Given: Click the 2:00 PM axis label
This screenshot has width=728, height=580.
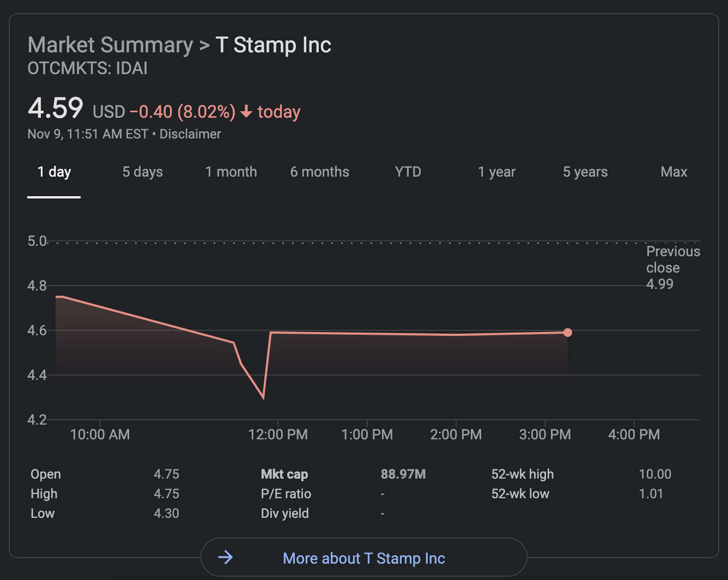Looking at the screenshot, I should [456, 434].
